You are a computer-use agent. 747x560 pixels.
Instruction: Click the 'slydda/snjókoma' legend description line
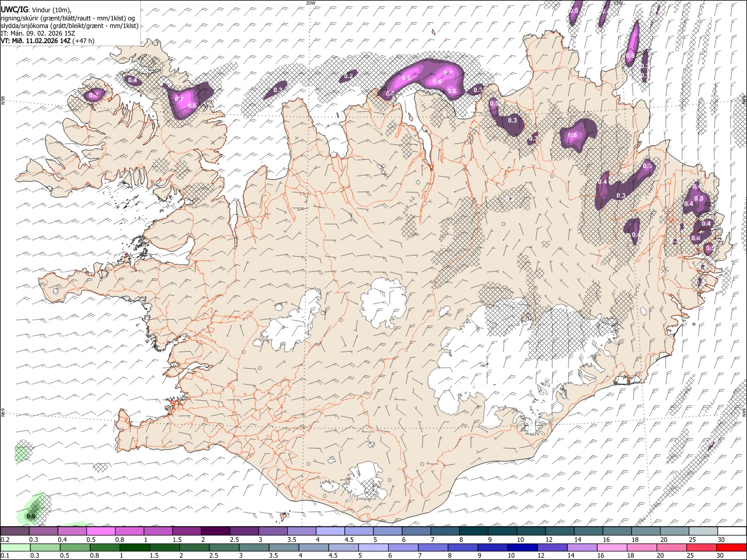click(x=69, y=26)
